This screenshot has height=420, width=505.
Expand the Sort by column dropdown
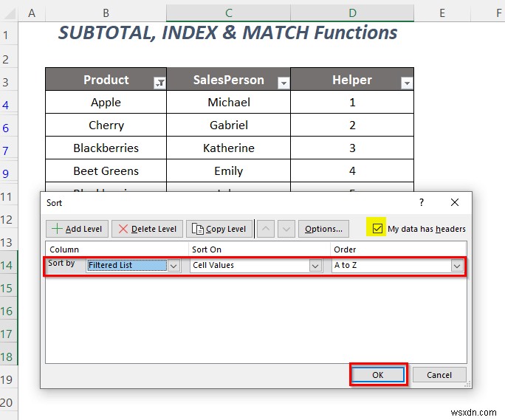(174, 266)
